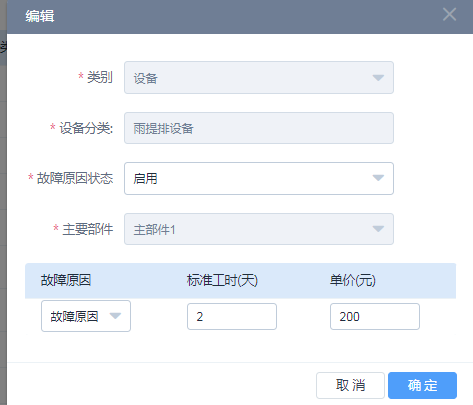Image resolution: width=473 pixels, height=405 pixels.
Task: Click the arrow icon in the 类别 field
Action: tap(378, 78)
